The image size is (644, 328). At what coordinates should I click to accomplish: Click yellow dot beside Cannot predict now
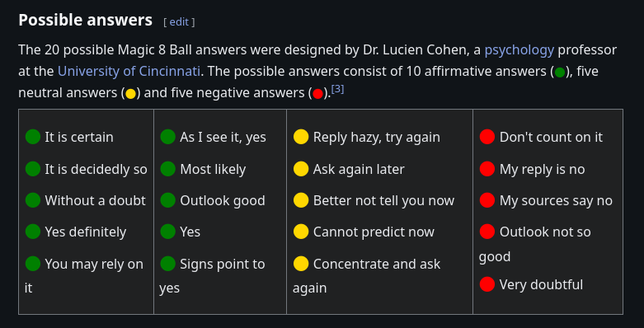301,232
